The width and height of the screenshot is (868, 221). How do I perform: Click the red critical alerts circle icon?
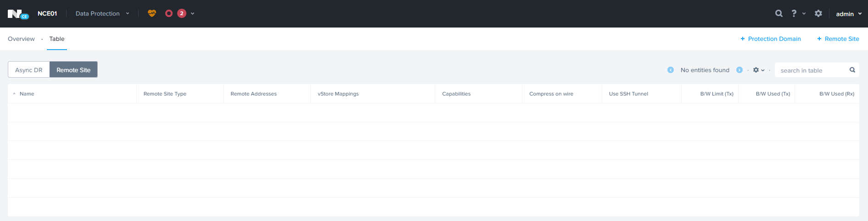click(x=169, y=13)
